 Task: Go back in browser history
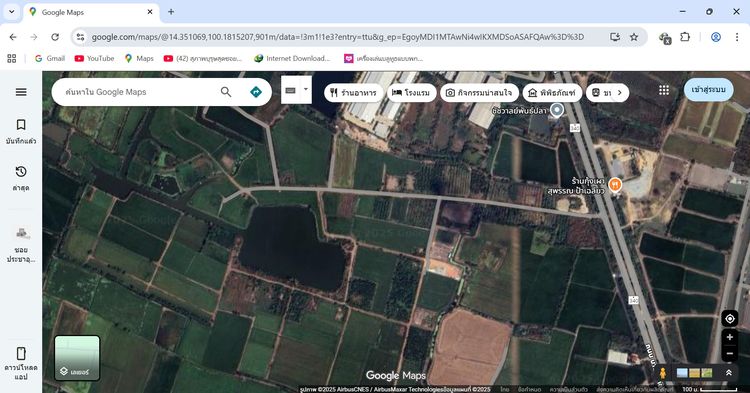pos(13,37)
